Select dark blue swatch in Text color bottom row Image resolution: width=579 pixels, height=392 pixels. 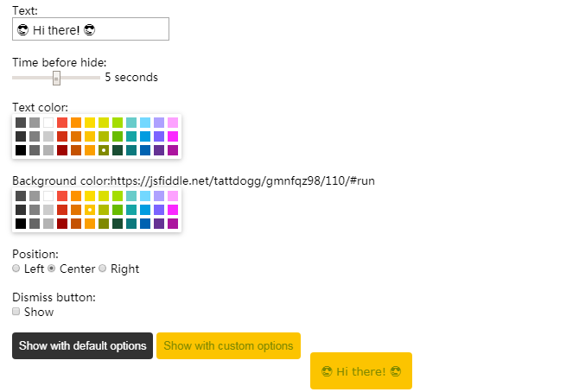pyautogui.click(x=145, y=150)
